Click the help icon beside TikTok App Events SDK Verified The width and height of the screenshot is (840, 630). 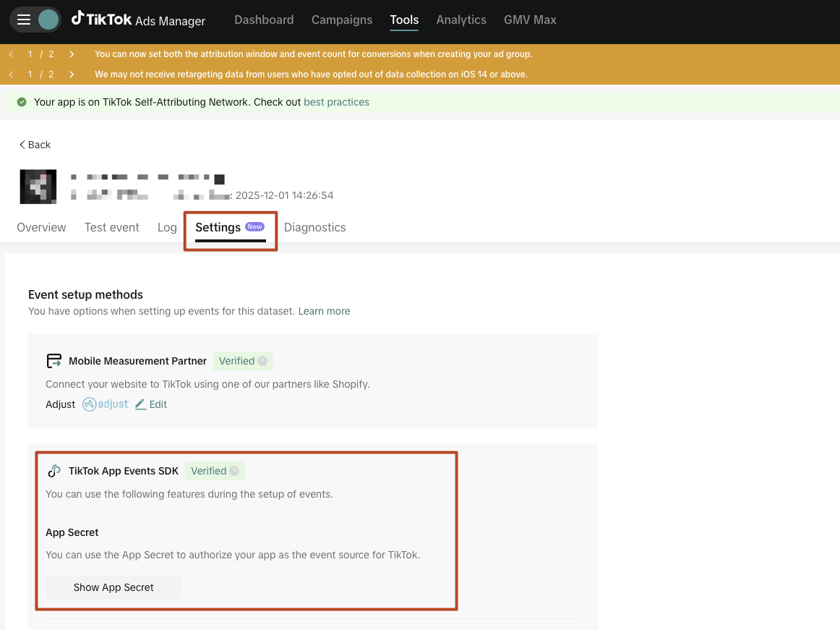click(x=234, y=471)
